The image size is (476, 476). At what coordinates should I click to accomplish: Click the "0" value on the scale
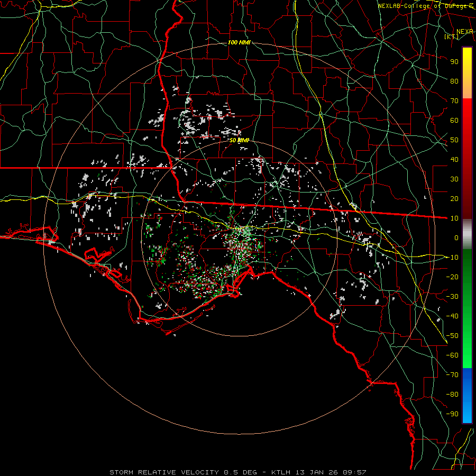click(456, 237)
